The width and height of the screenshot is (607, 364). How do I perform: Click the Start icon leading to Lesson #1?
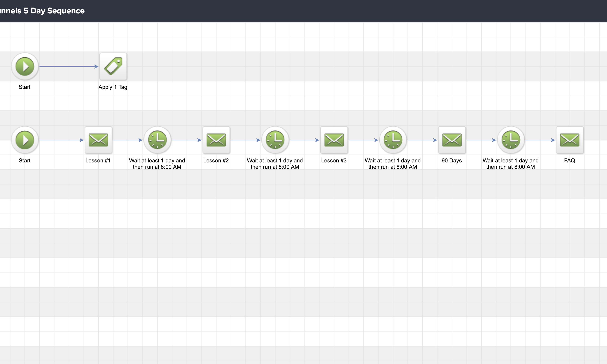(x=25, y=140)
